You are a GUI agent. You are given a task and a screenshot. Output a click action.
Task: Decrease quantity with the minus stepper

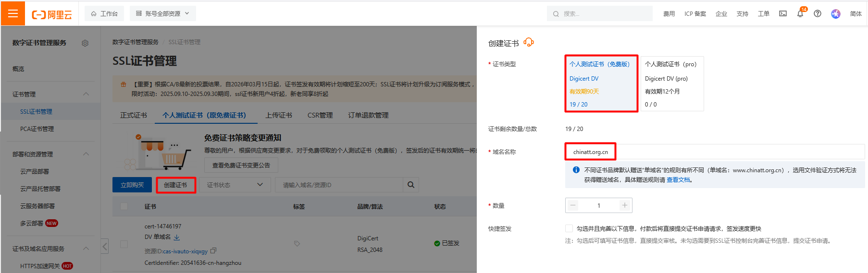(573, 205)
